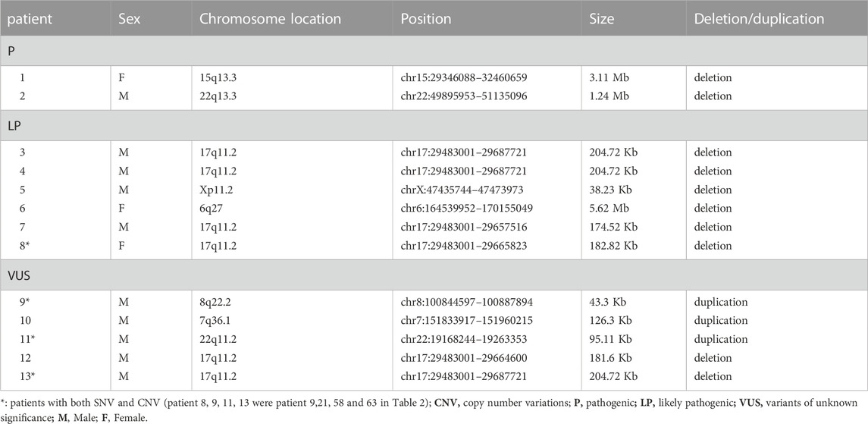Click the 'LP' section row

click(434, 125)
